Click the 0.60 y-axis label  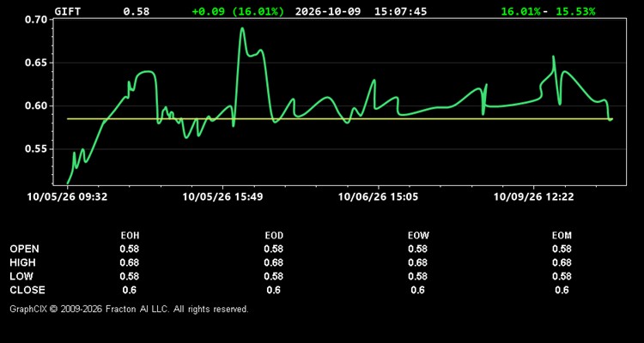click(x=34, y=105)
